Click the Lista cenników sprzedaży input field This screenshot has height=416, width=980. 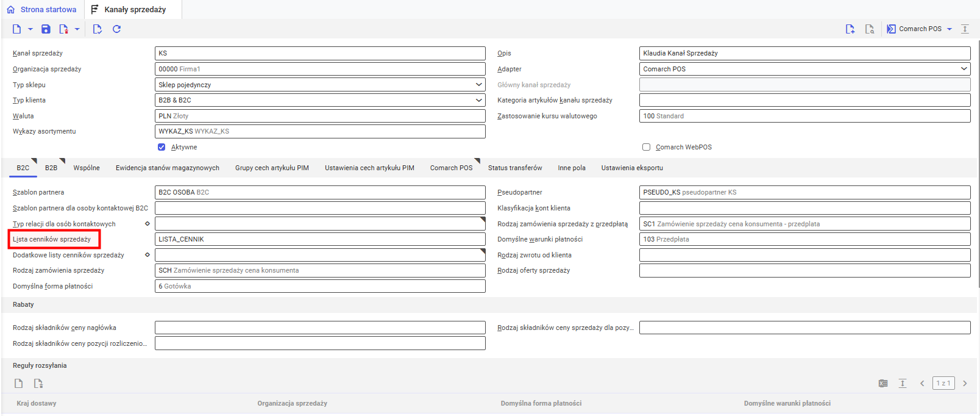coord(320,239)
